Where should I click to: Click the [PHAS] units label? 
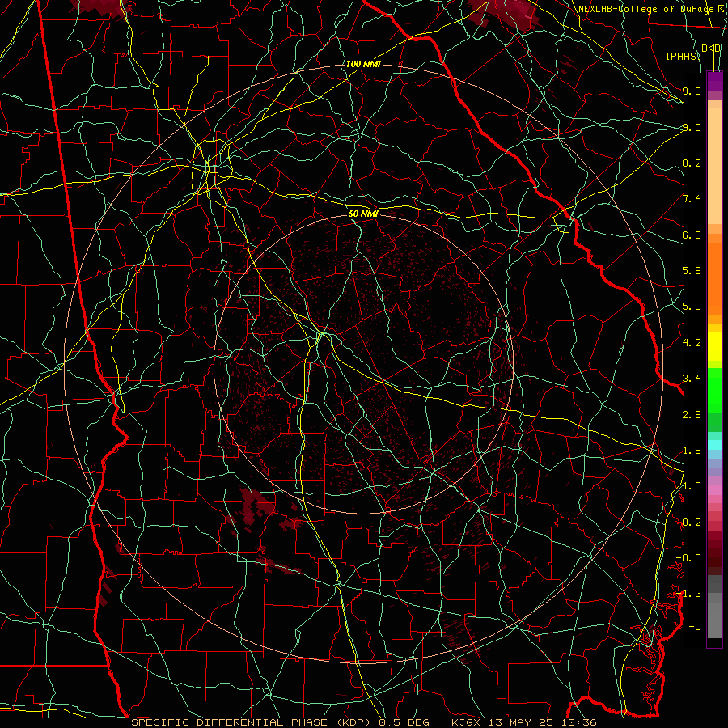click(x=684, y=56)
